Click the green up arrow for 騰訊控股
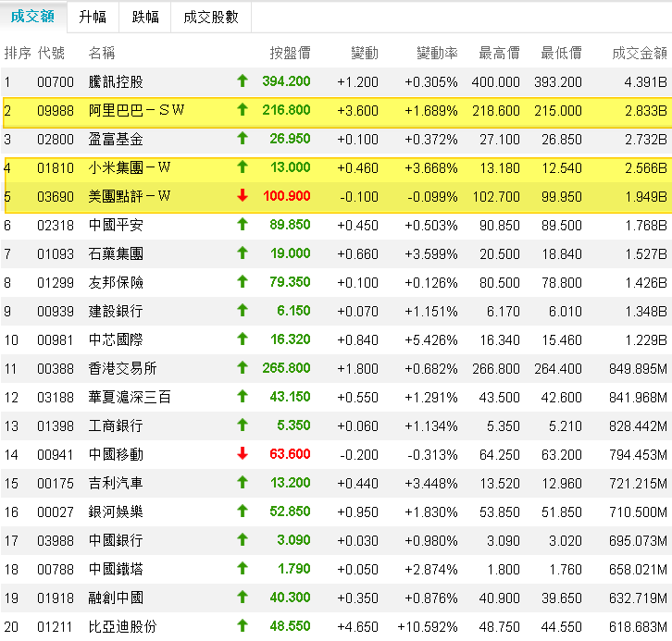 243,80
